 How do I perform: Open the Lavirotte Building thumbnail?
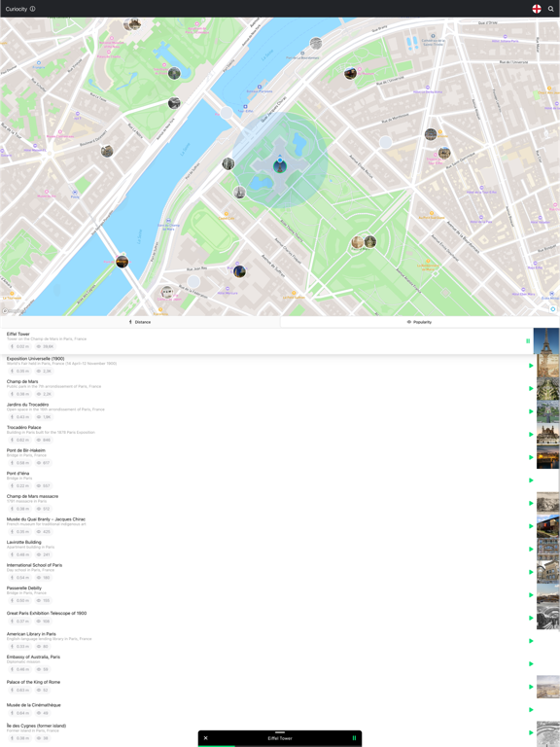pos(548,549)
